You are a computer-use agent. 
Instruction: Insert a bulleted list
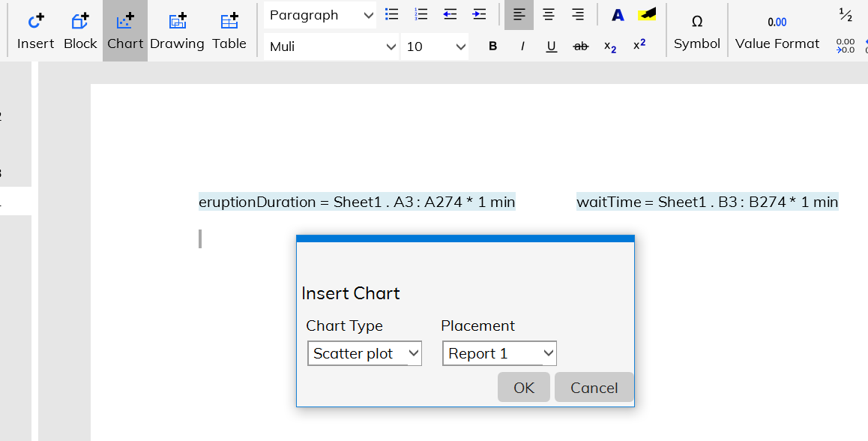[x=391, y=14]
